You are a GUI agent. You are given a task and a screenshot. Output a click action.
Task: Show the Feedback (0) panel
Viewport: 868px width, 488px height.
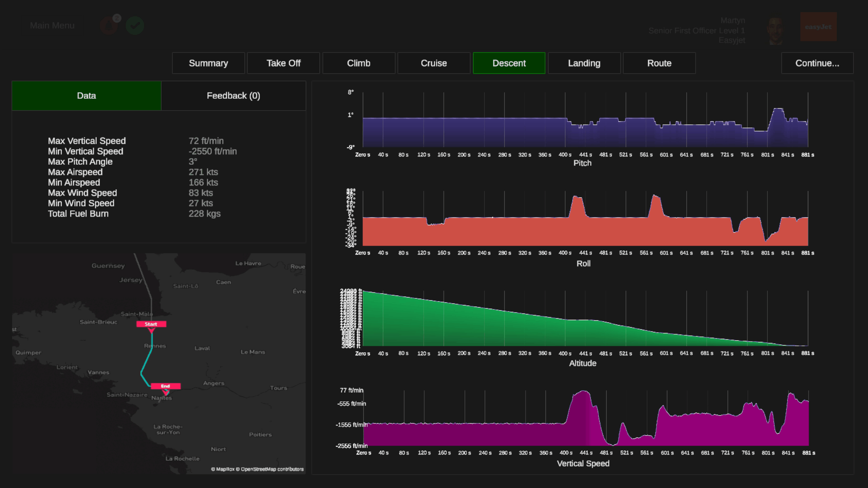point(233,96)
